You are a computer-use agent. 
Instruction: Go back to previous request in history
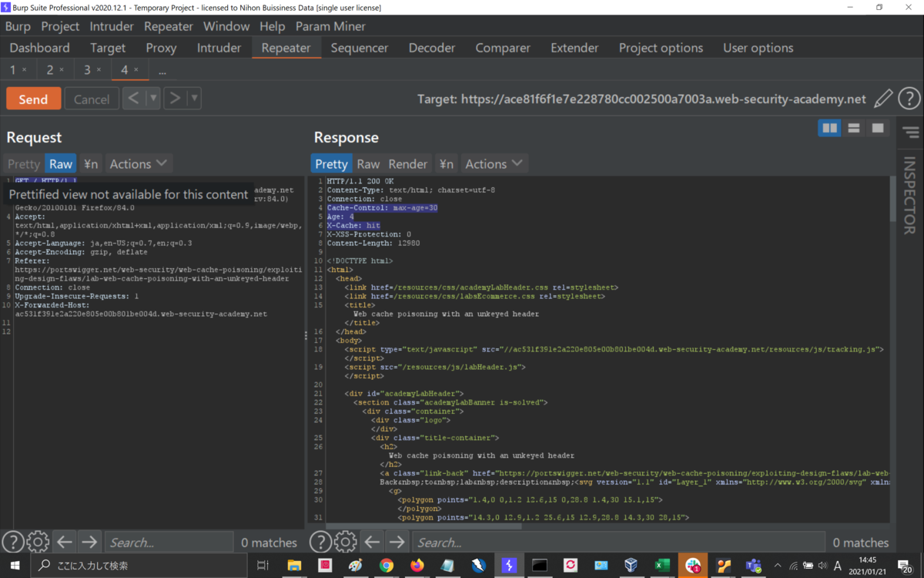tap(134, 98)
